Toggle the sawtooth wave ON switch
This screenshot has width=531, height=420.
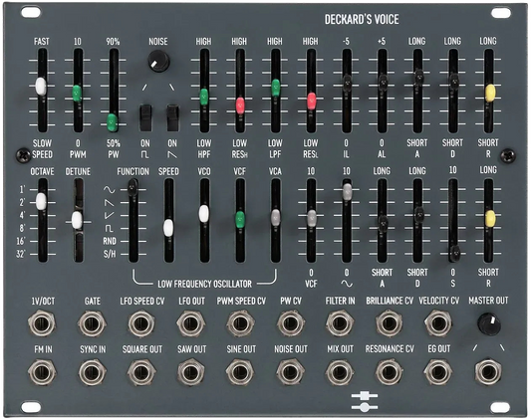pyautogui.click(x=172, y=117)
